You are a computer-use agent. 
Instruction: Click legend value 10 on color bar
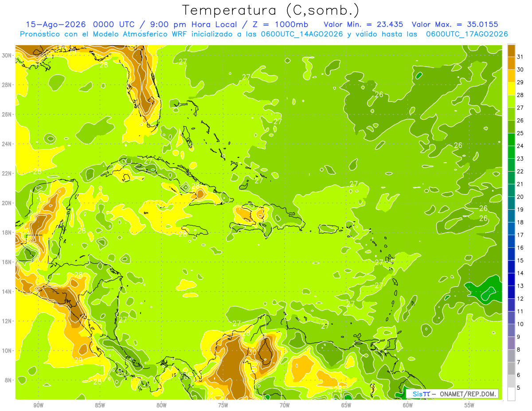(520, 324)
